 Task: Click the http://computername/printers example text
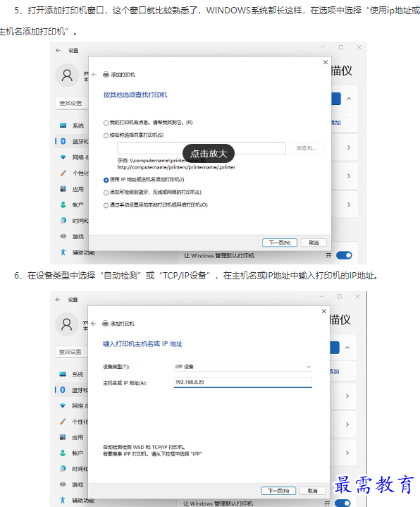[x=176, y=167]
